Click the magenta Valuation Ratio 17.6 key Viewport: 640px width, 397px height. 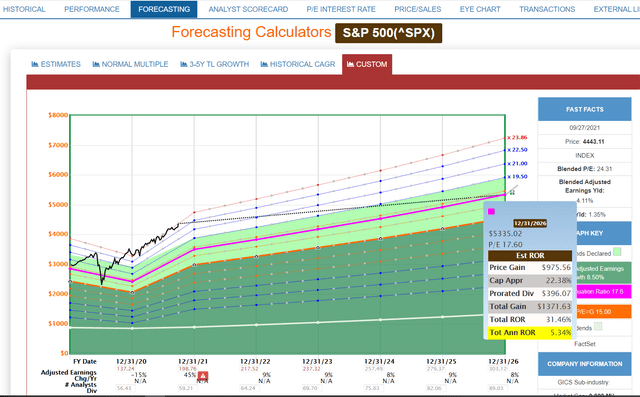pos(603,291)
